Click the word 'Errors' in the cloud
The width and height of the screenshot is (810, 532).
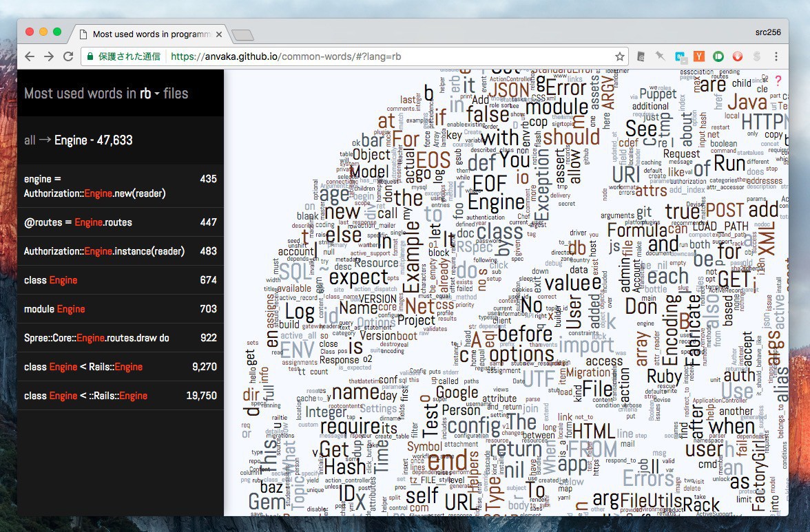pos(647,478)
